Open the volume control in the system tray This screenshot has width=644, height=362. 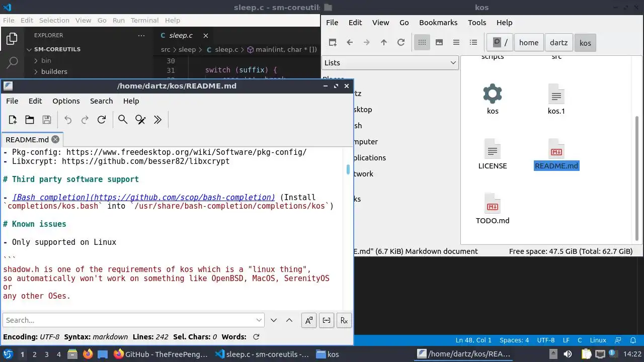click(568, 354)
